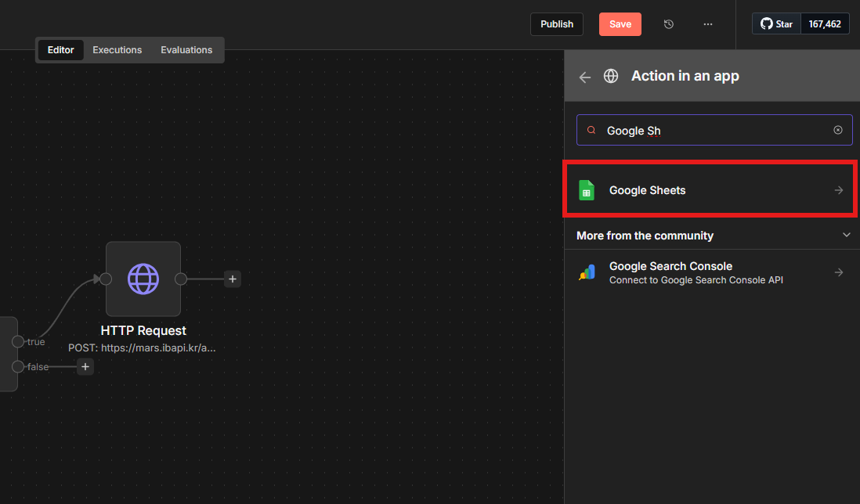Click the Publish button
860x504 pixels.
click(x=557, y=24)
